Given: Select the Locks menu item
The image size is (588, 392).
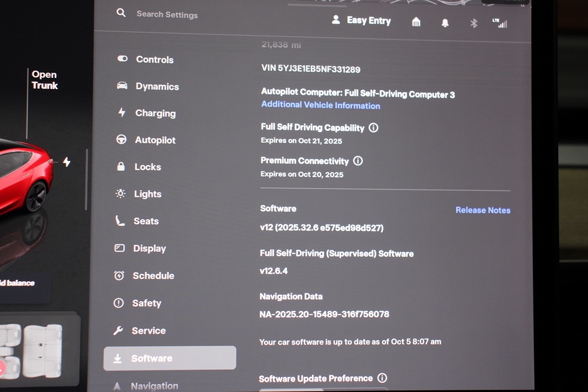Looking at the screenshot, I should [x=147, y=167].
